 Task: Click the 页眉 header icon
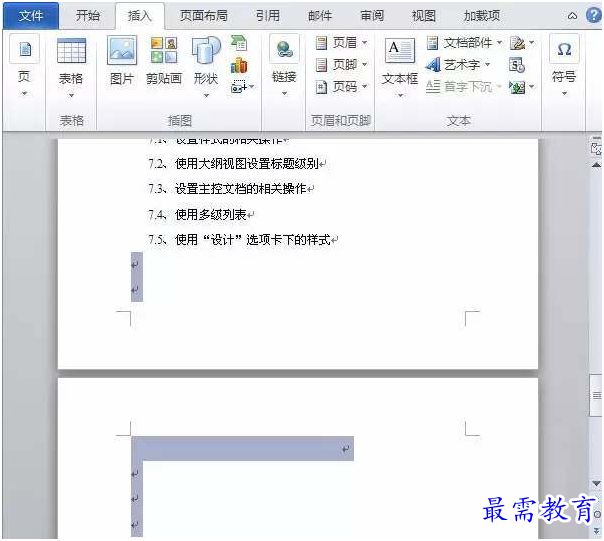[321, 42]
